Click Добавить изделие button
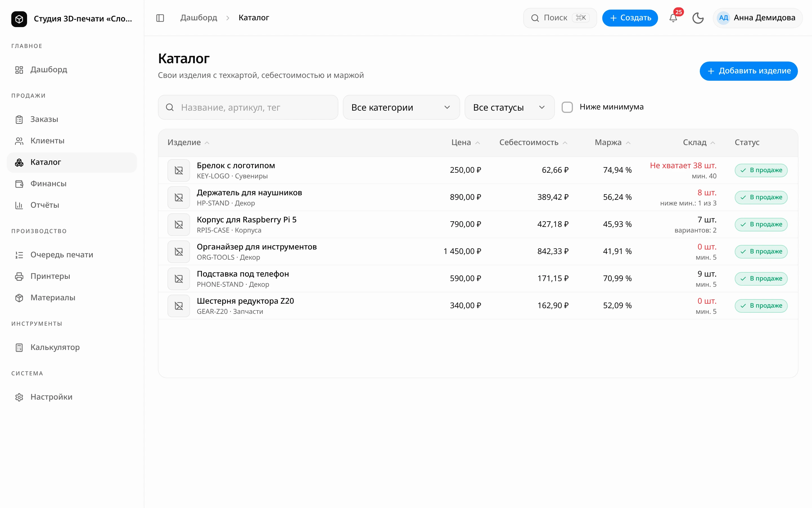The image size is (812, 508). pos(748,71)
